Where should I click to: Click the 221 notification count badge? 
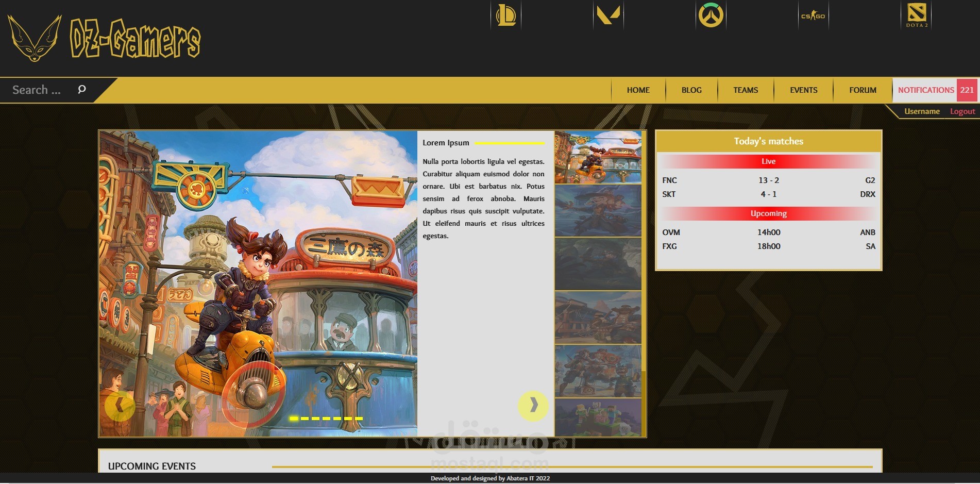[x=967, y=90]
